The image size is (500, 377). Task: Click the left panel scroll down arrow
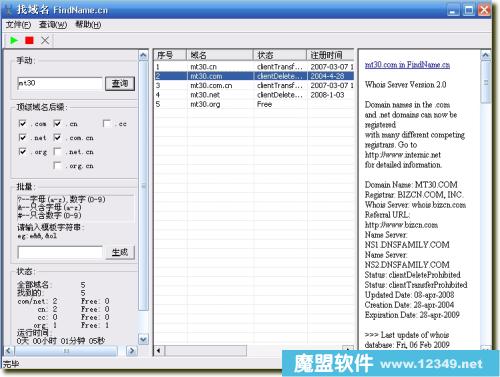click(x=143, y=340)
